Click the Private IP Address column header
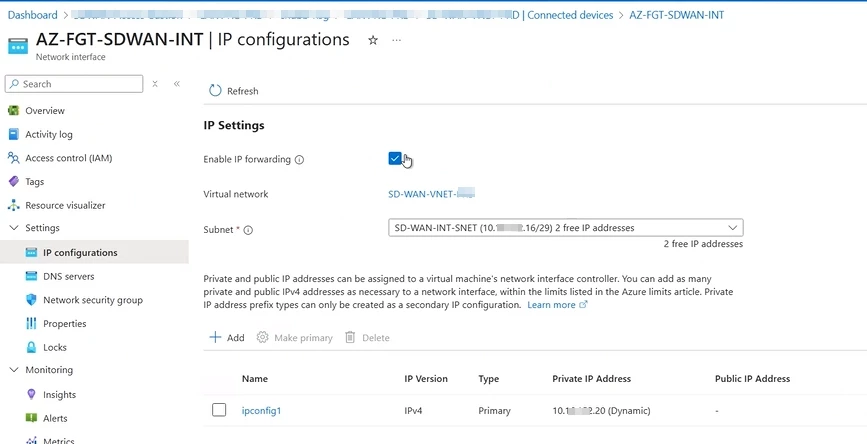The image size is (867, 444). [591, 379]
